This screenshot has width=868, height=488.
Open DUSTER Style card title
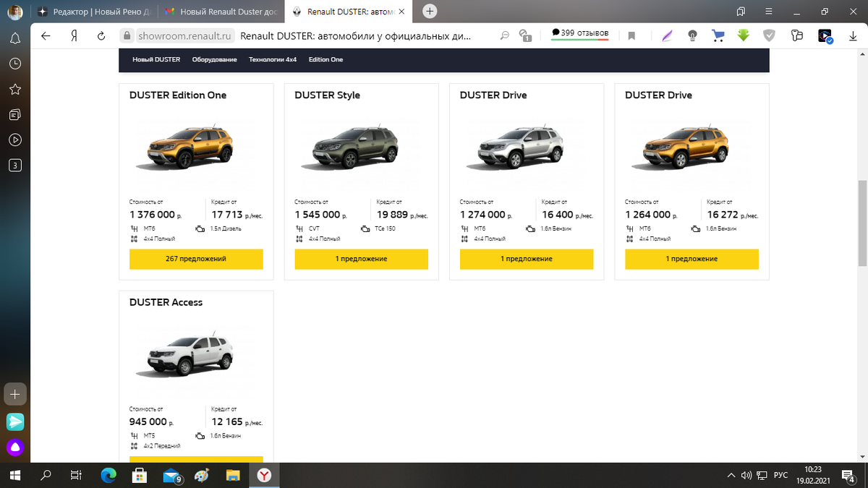click(327, 95)
